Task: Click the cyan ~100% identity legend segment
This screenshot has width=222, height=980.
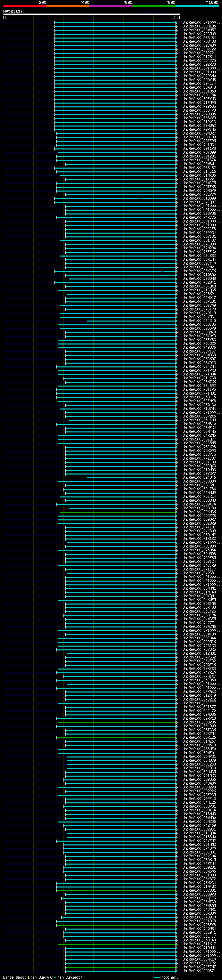Action: click(x=197, y=6)
